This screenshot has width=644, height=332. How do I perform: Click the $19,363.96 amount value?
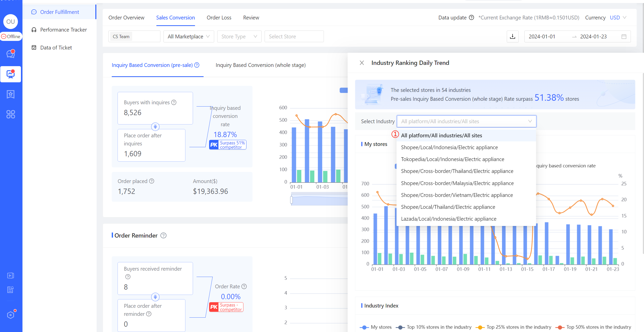210,191
